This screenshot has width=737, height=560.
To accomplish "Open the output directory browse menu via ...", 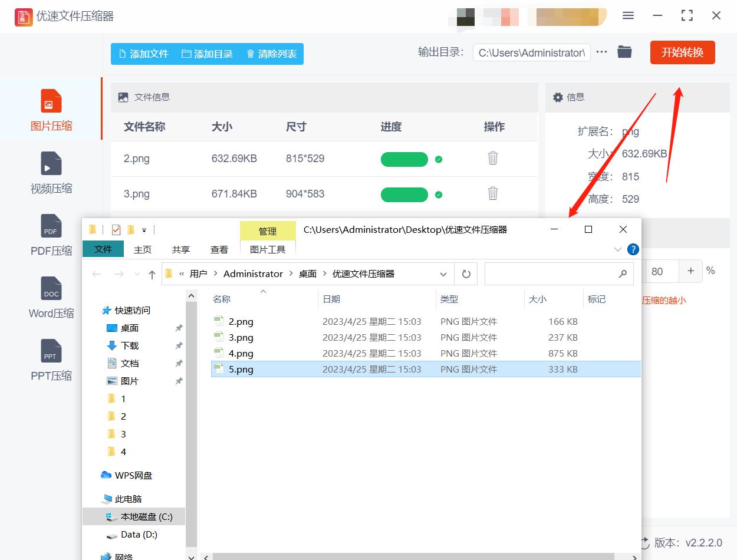I will tap(601, 51).
